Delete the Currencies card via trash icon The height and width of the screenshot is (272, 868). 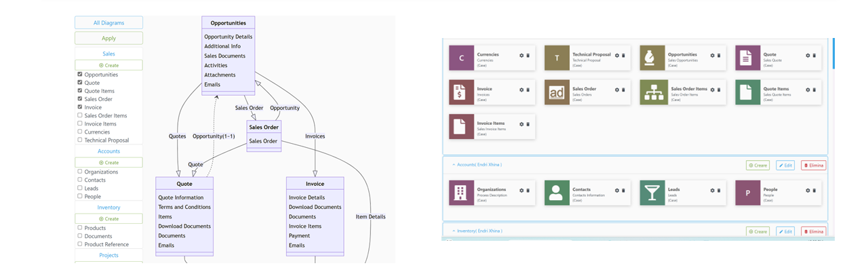pos(528,56)
